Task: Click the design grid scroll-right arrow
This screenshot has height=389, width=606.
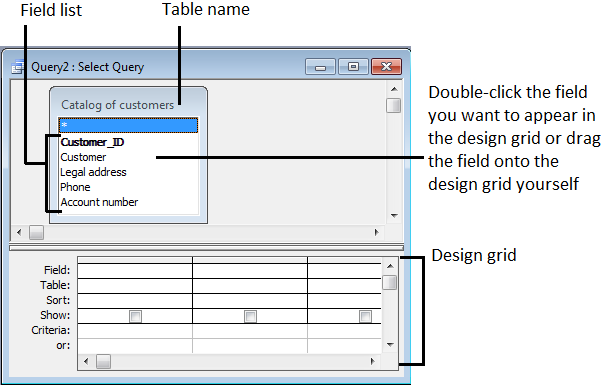Action: (373, 362)
